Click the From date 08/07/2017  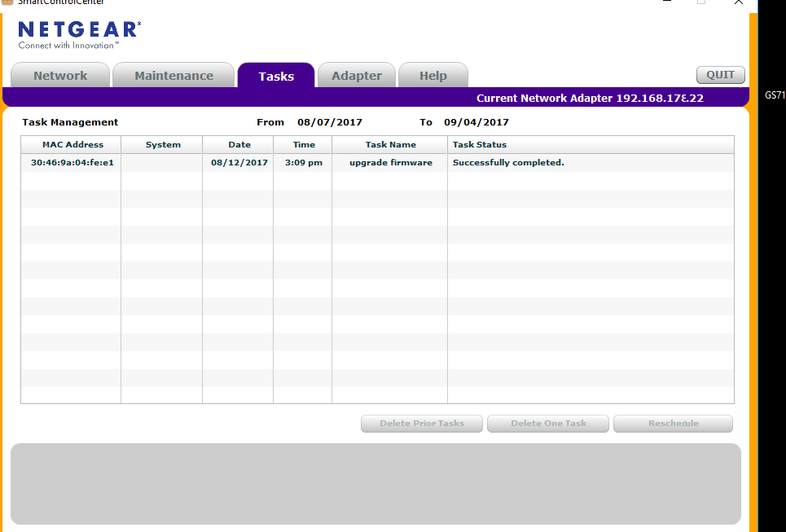click(329, 122)
